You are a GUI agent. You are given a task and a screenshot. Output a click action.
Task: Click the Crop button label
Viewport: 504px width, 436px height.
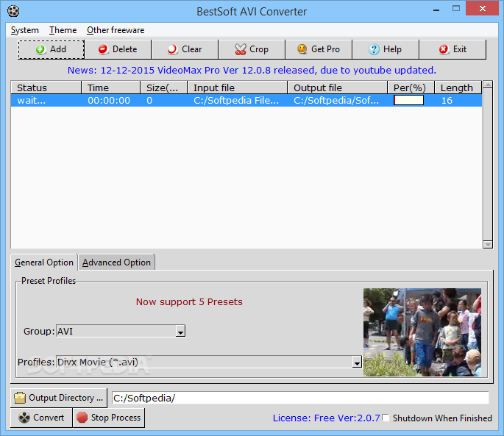pyautogui.click(x=259, y=49)
